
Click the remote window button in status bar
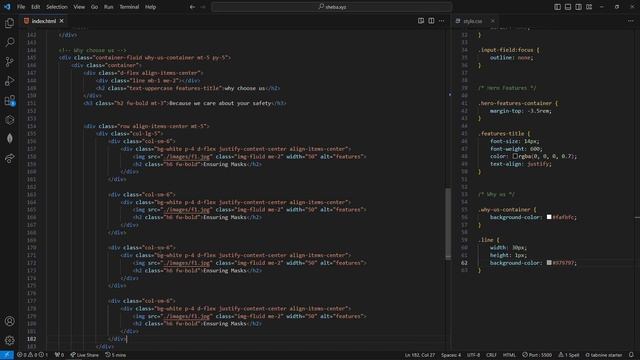tap(7, 355)
